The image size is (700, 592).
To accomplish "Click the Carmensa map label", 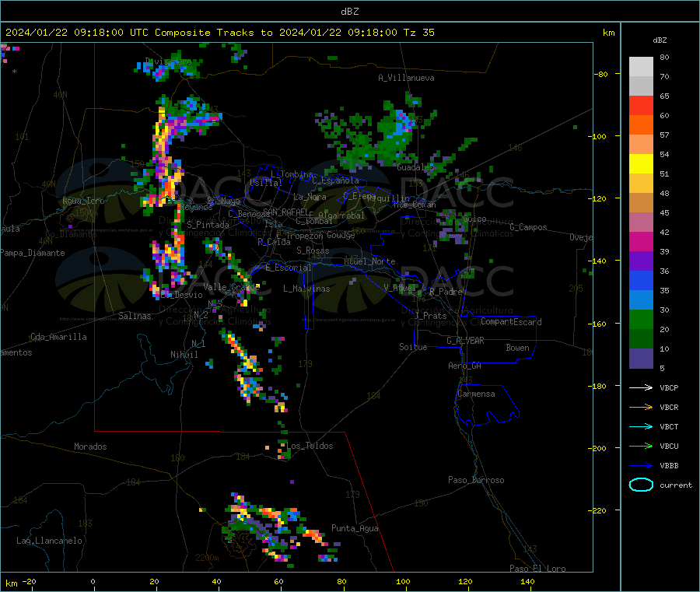I will click(476, 394).
